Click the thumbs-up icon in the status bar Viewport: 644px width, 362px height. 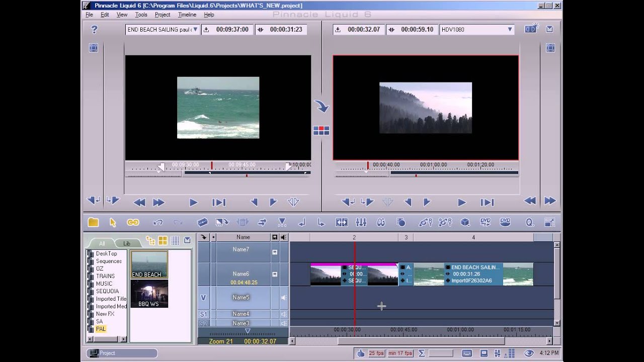pos(361,353)
